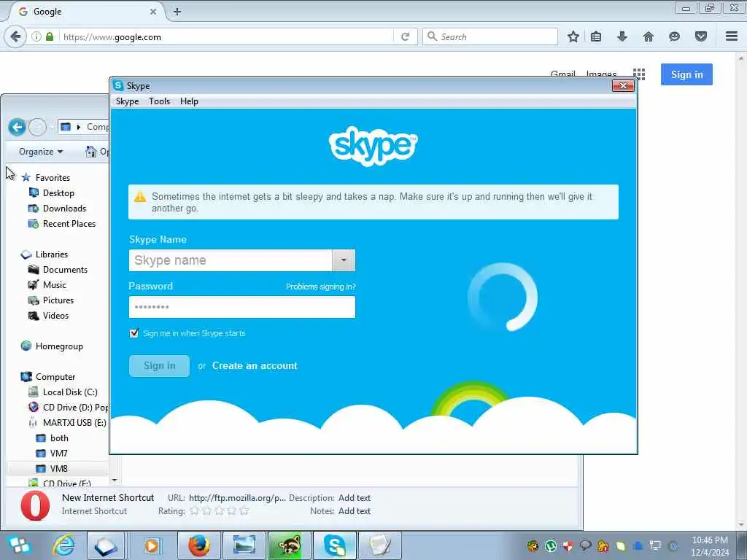Viewport: 747px width, 560px height.
Task: Click the reload icon in address bar
Action: click(406, 36)
